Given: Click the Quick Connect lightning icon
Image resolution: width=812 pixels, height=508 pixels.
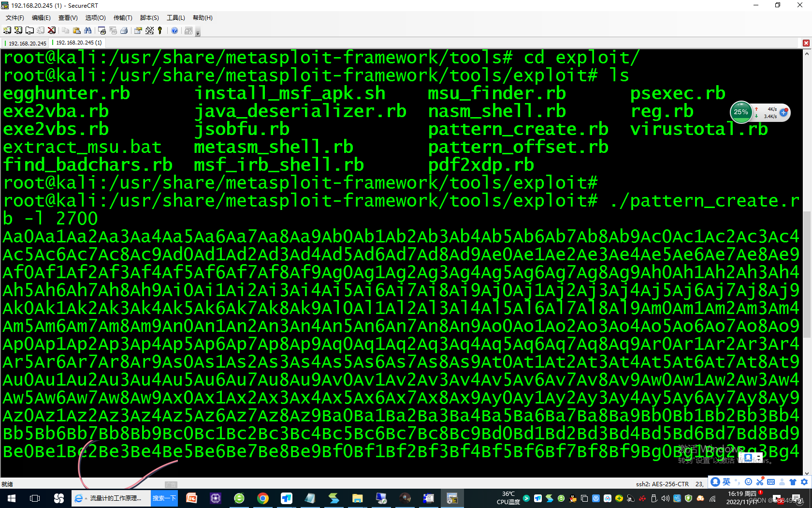Looking at the screenshot, I should 18,30.
